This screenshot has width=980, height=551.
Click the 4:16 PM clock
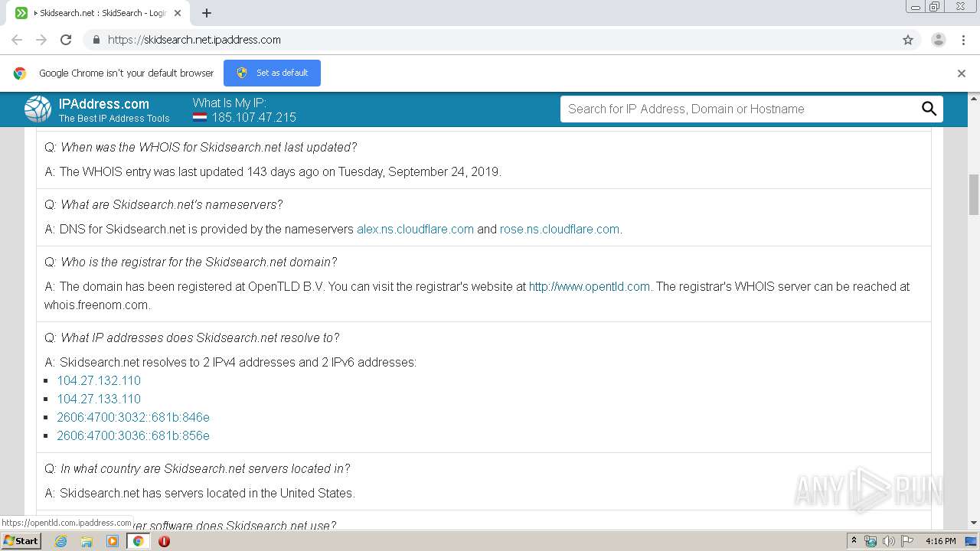tap(941, 541)
